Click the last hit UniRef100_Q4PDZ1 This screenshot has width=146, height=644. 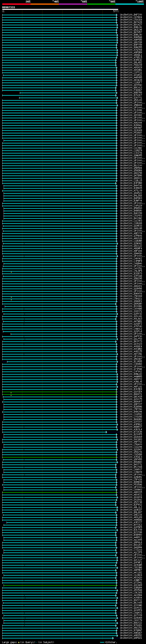click(131, 638)
